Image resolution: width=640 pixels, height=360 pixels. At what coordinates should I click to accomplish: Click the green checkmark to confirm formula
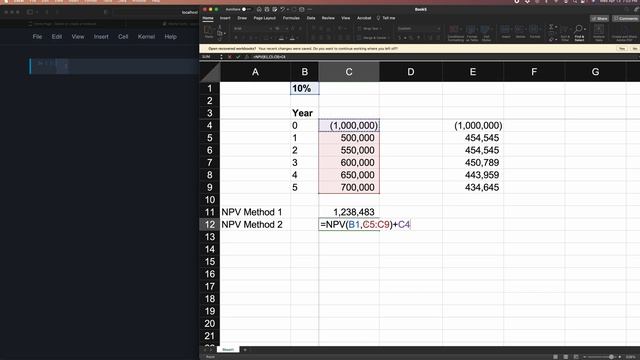pos(238,57)
